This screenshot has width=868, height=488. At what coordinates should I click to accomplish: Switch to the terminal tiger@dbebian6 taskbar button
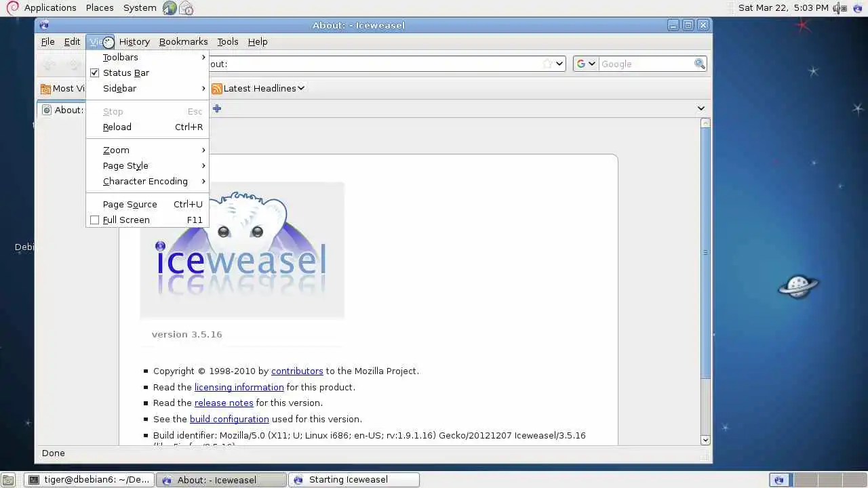click(89, 480)
